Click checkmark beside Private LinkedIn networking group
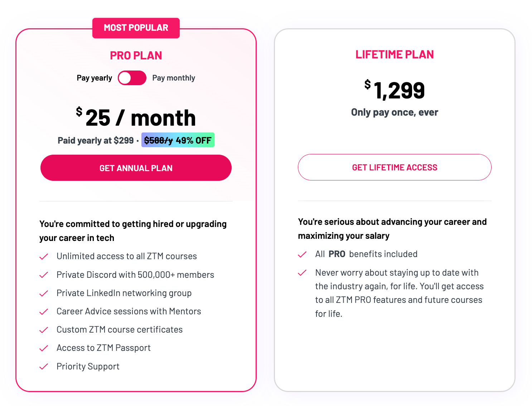The image size is (532, 406). [44, 294]
